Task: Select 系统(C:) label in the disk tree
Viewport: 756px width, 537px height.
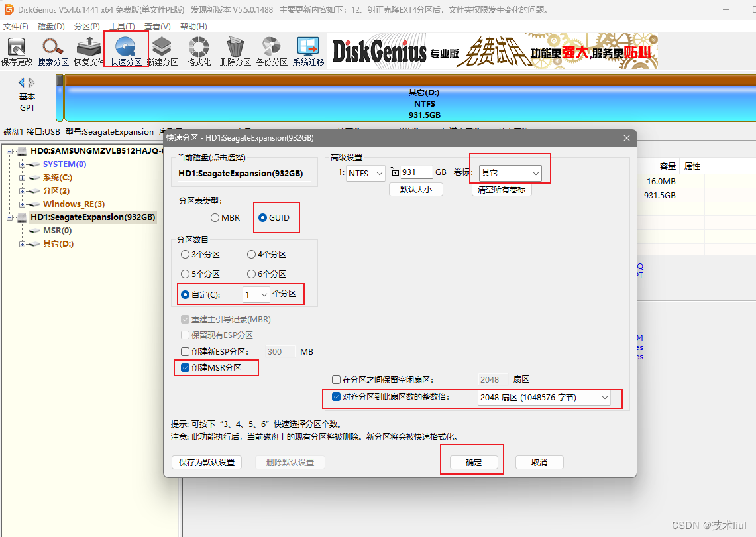Action: 58,178
